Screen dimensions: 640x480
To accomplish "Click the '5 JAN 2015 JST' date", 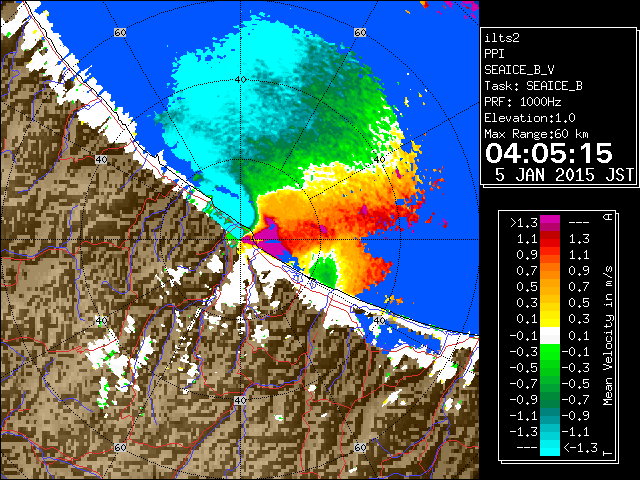I will [564, 175].
